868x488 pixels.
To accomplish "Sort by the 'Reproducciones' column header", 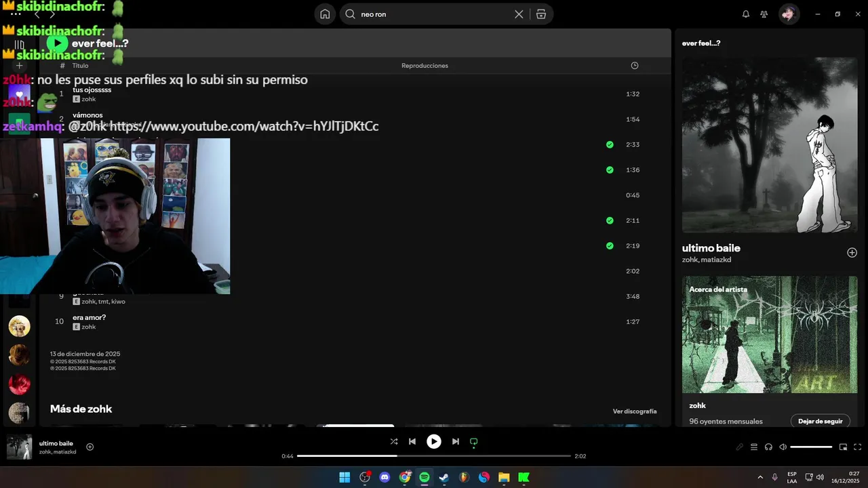I will pyautogui.click(x=425, y=66).
